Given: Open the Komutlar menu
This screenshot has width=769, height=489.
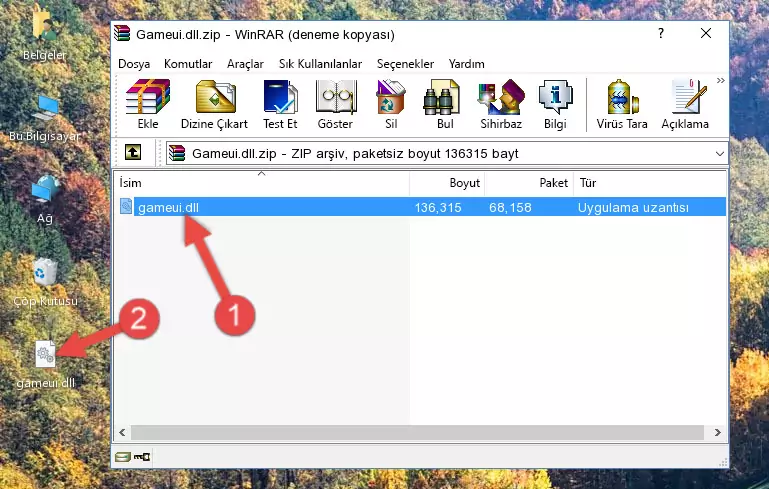Looking at the screenshot, I should click(188, 64).
